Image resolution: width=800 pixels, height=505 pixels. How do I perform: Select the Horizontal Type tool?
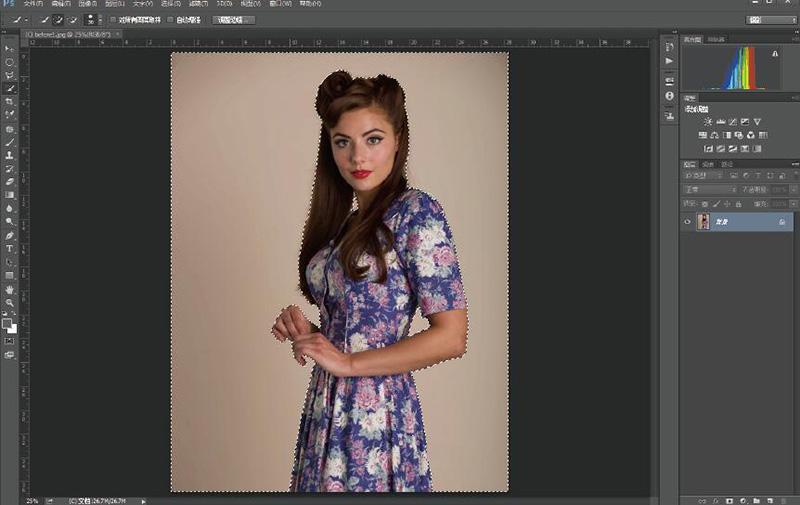coord(10,248)
